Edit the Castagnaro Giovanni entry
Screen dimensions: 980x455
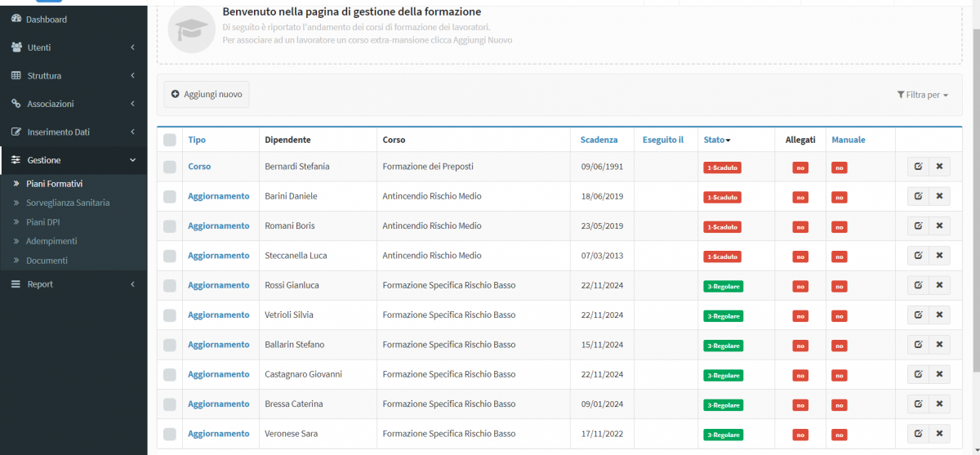click(x=918, y=374)
